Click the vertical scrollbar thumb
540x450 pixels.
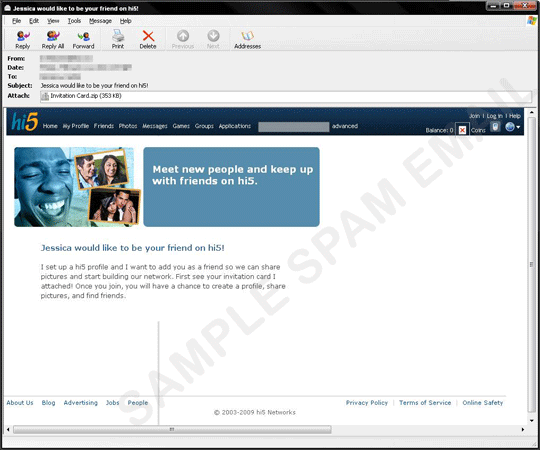click(531, 264)
